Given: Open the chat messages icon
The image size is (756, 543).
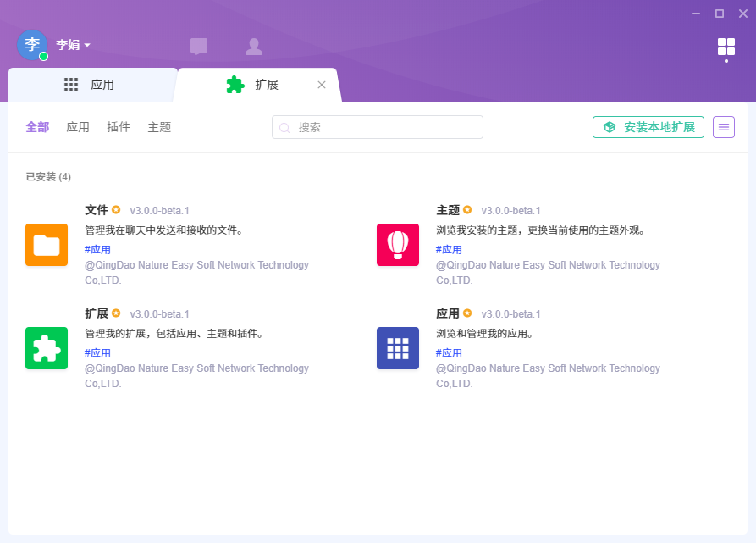Looking at the screenshot, I should [199, 47].
